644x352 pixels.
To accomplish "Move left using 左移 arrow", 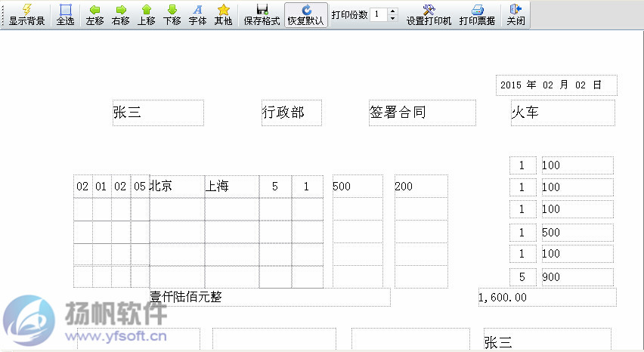I will (94, 14).
